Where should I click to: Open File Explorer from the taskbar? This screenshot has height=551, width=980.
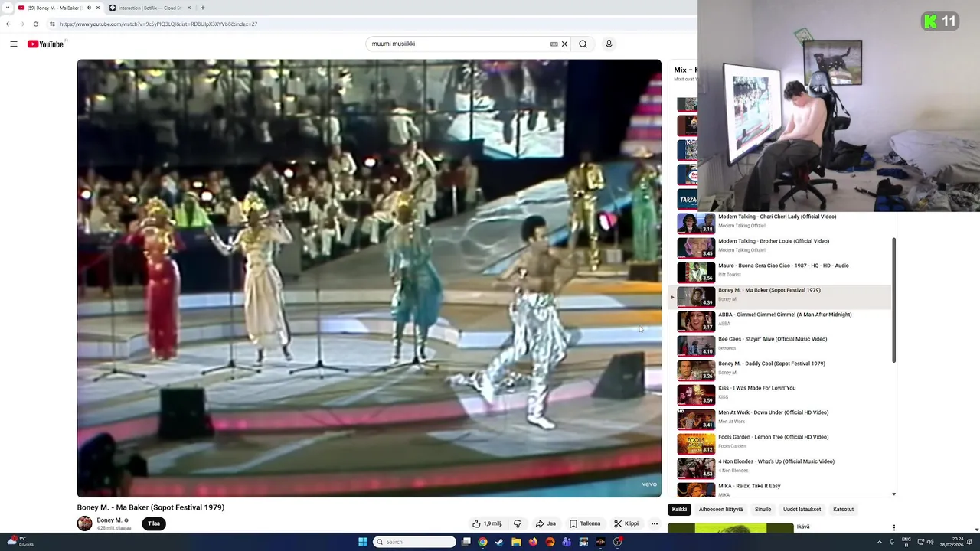[x=516, y=542]
